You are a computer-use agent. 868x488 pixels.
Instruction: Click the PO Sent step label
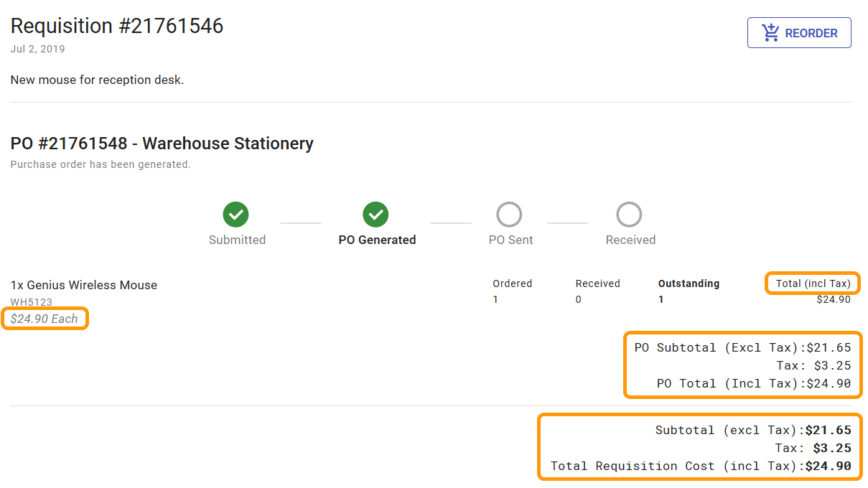[x=510, y=240]
